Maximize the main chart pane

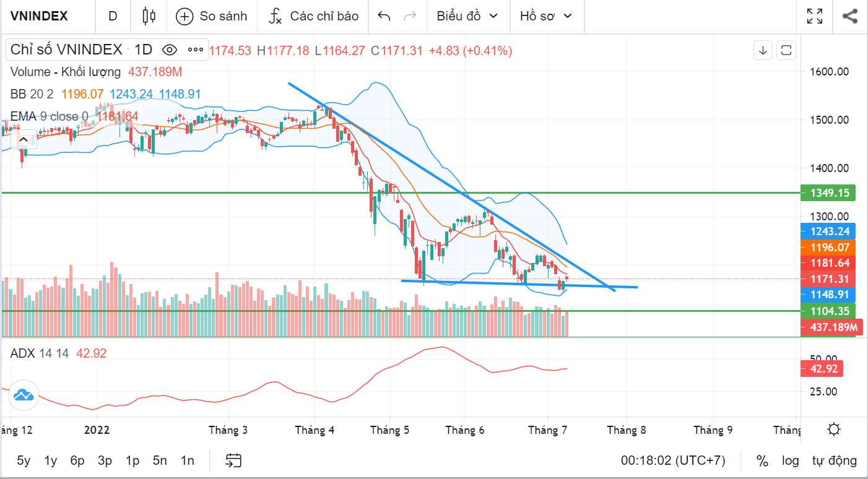coord(786,50)
